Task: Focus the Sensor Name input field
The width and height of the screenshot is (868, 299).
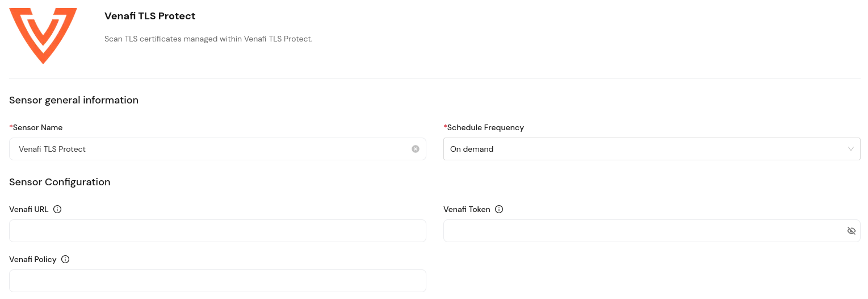Action: (x=217, y=149)
